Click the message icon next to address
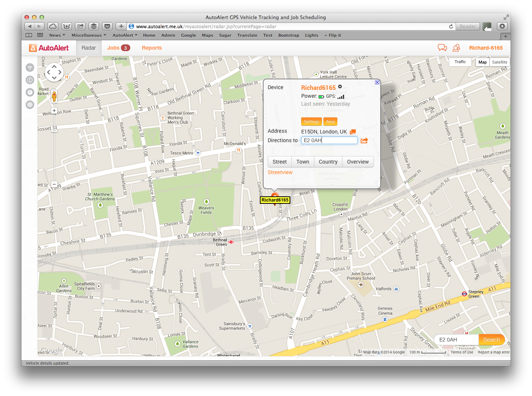The height and width of the screenshot is (396, 532). coord(353,132)
